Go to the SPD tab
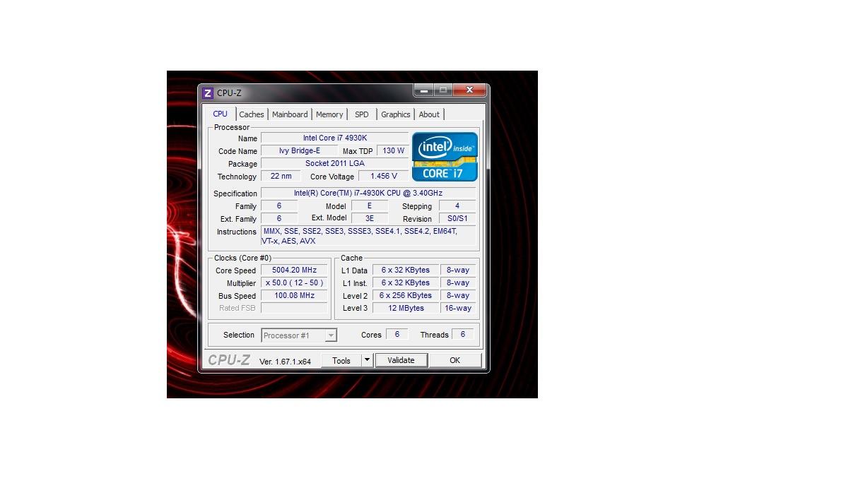Screen dimensions: 868x488 [x=362, y=114]
